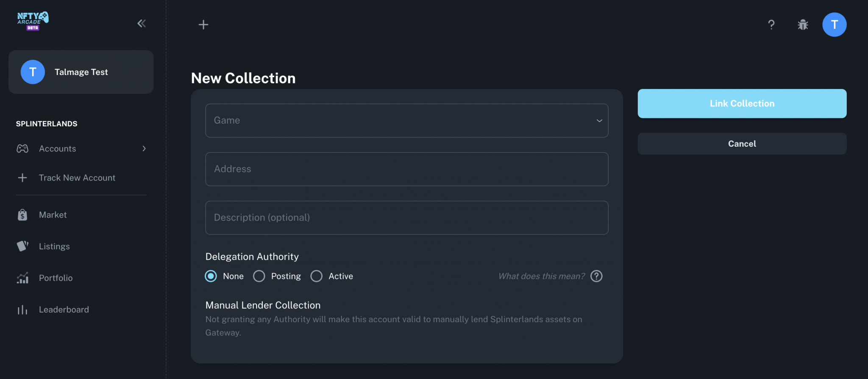Click the bug report icon
Viewport: 868px width, 379px height.
[x=803, y=25]
